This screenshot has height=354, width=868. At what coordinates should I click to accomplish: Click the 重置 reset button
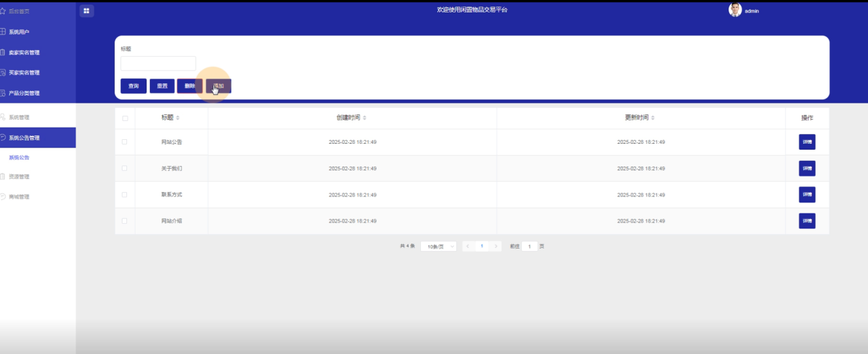[x=162, y=86]
